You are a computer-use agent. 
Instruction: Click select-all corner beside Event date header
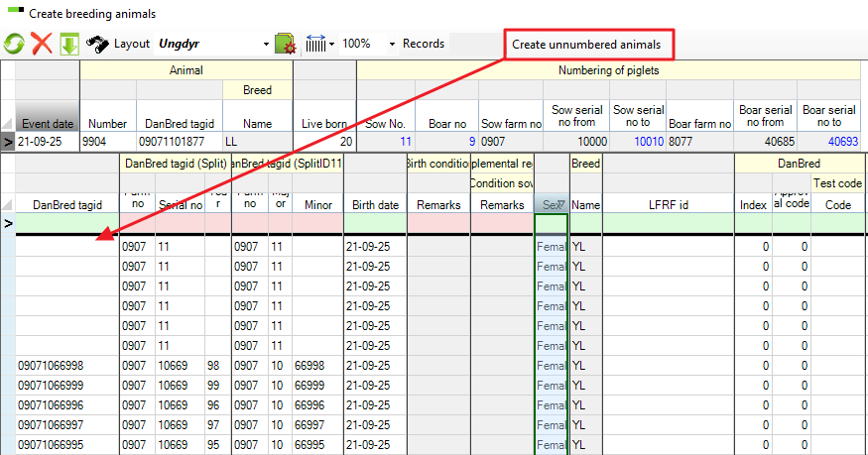click(8, 123)
